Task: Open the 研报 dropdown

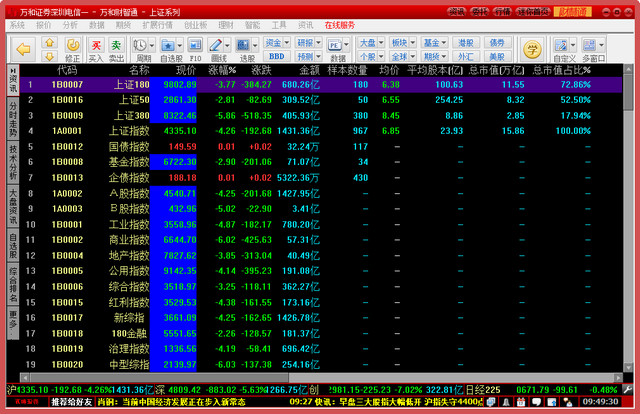Action: [309, 42]
